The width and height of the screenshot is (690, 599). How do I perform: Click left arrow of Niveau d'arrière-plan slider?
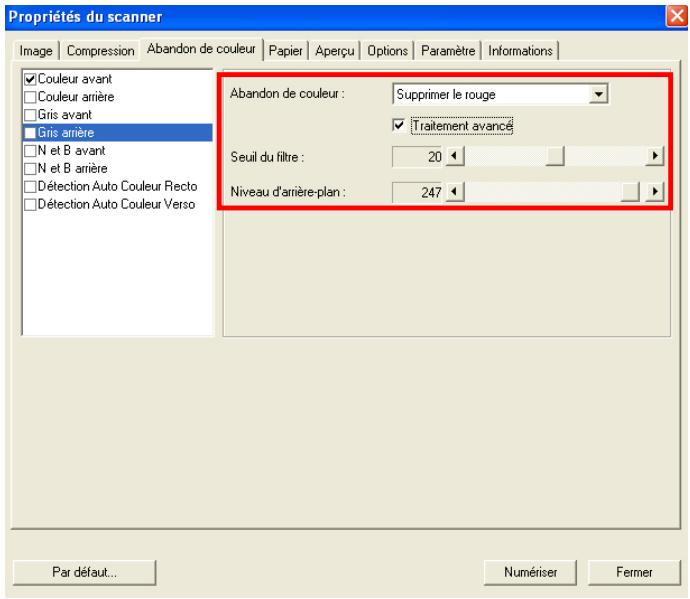(x=449, y=191)
